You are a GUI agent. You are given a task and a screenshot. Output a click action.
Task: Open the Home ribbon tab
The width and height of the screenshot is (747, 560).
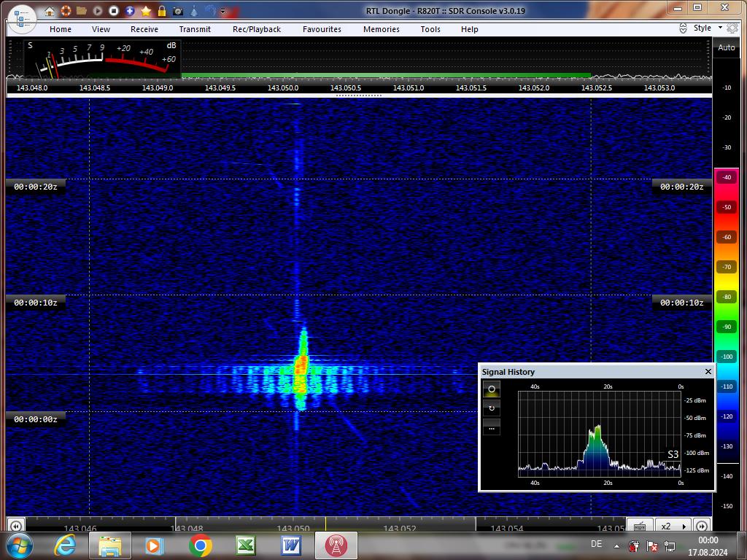click(x=61, y=29)
